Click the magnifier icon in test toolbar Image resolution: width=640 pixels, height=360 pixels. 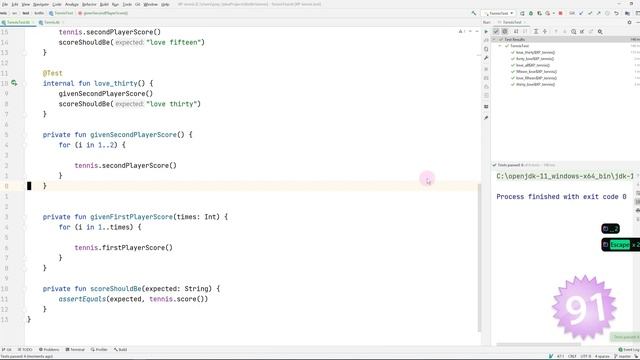(600, 31)
